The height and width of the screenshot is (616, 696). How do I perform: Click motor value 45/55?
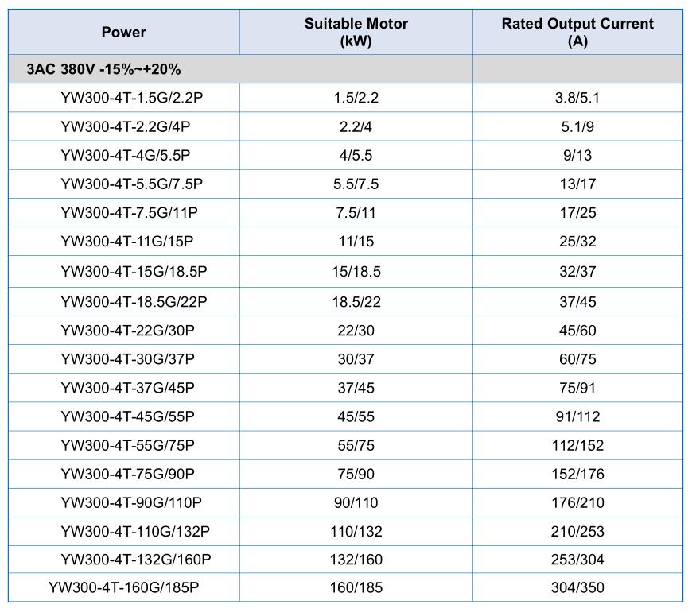click(356, 416)
